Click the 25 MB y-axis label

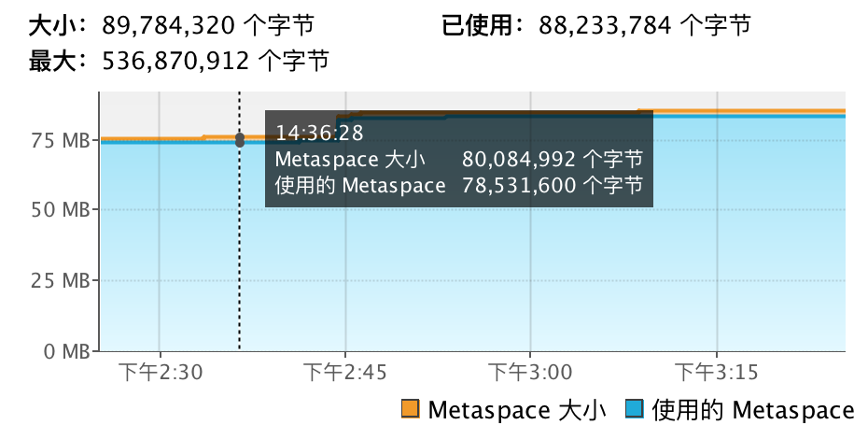tap(62, 281)
